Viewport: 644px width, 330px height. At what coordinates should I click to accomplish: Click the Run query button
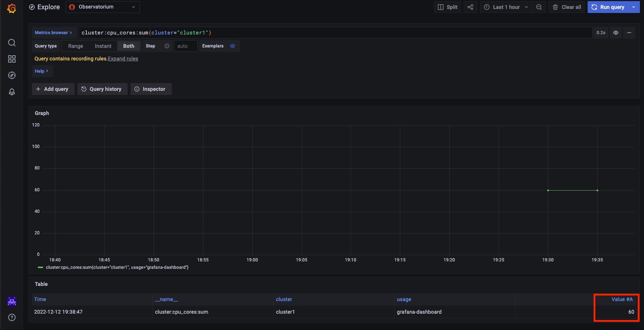[608, 7]
